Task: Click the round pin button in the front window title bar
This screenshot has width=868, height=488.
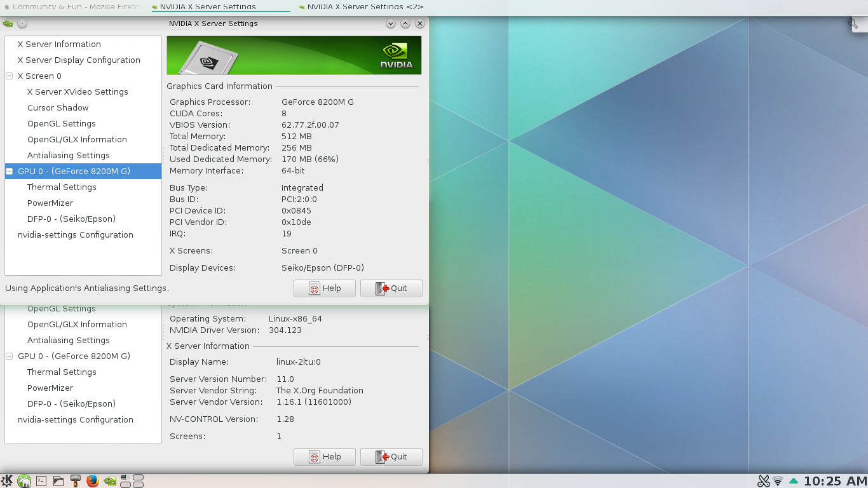Action: pyautogui.click(x=22, y=24)
